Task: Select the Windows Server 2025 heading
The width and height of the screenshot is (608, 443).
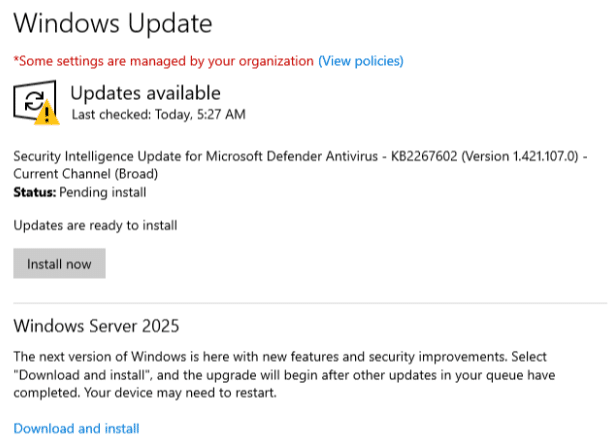Action: coord(96,326)
